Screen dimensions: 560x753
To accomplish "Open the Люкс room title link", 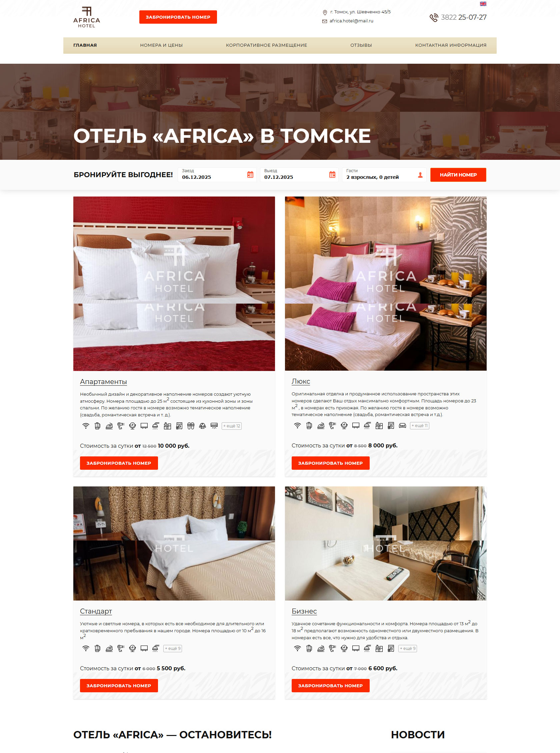I will (x=301, y=381).
